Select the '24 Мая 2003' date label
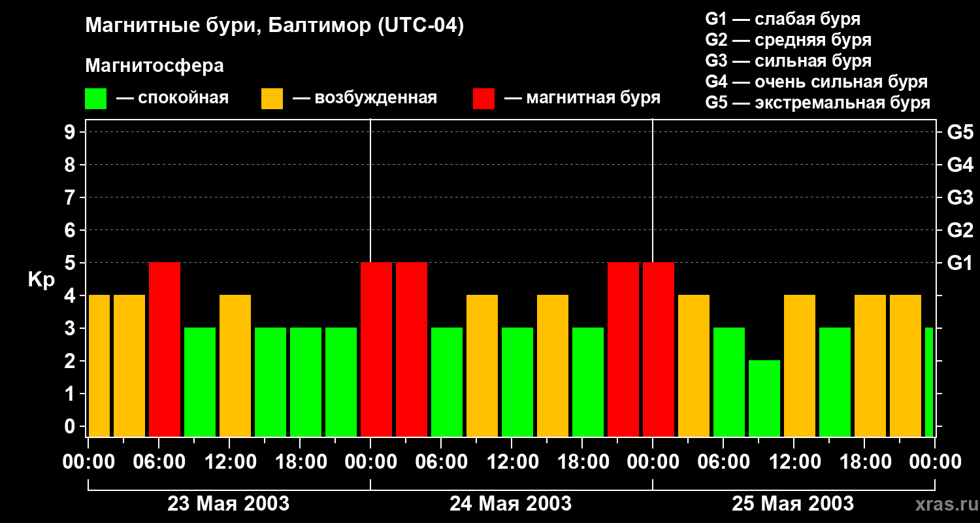Image resolution: width=980 pixels, height=523 pixels. click(x=510, y=504)
